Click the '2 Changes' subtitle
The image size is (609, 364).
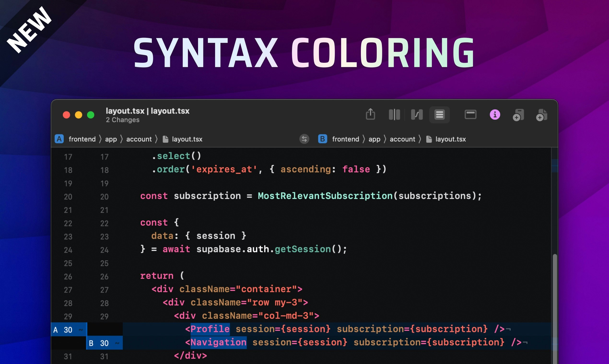[x=123, y=120]
